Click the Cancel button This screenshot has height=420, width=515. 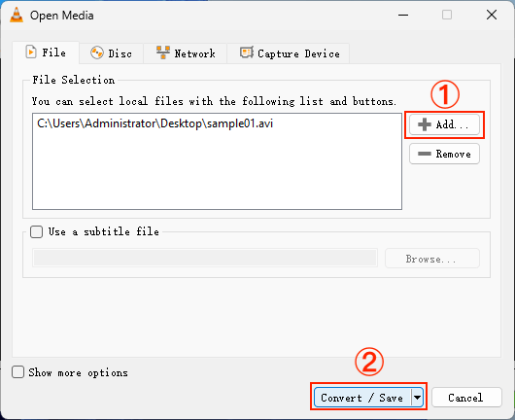[466, 398]
